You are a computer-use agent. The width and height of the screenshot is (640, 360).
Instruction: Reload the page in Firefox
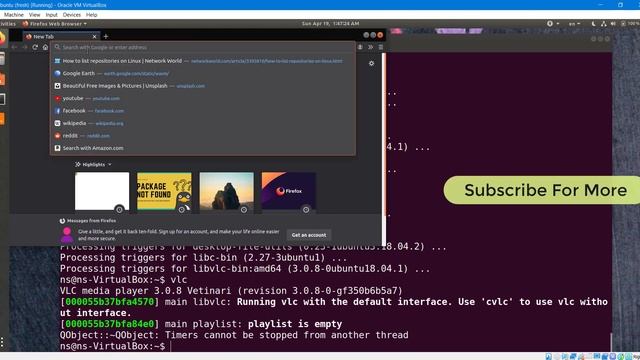35,47
